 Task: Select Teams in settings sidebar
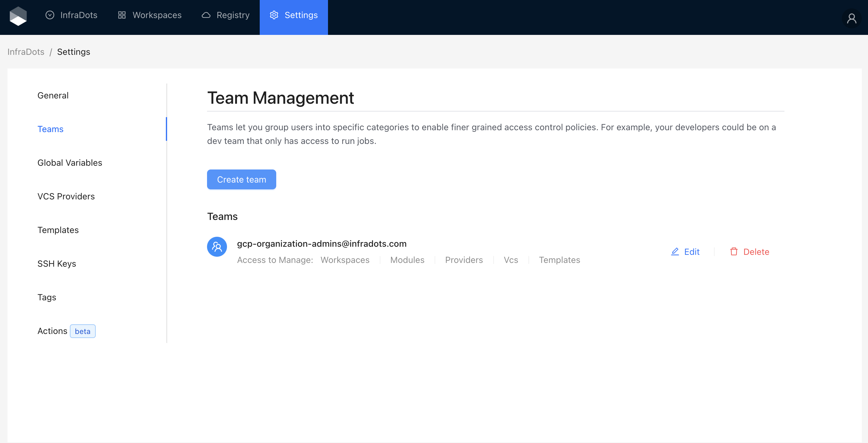(51, 129)
